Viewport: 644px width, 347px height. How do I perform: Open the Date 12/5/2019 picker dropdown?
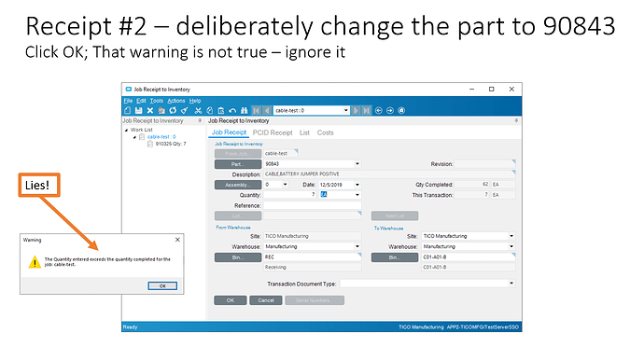pos(357,185)
